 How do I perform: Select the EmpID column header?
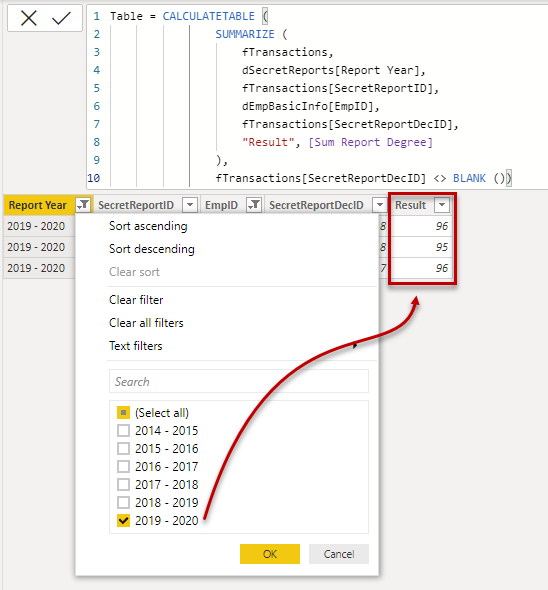pos(221,205)
